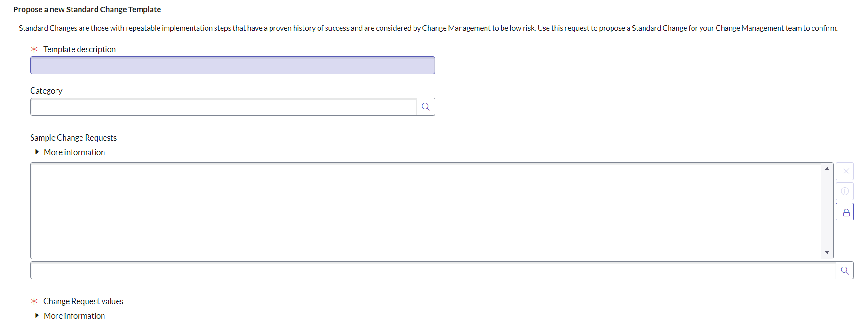Image resolution: width=868 pixels, height=322 pixels.
Task: Expand More information under Change Request values
Action: (x=74, y=316)
